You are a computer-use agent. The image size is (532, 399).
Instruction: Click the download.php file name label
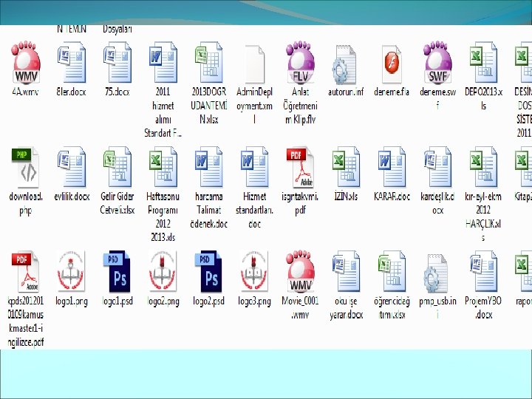click(26, 203)
